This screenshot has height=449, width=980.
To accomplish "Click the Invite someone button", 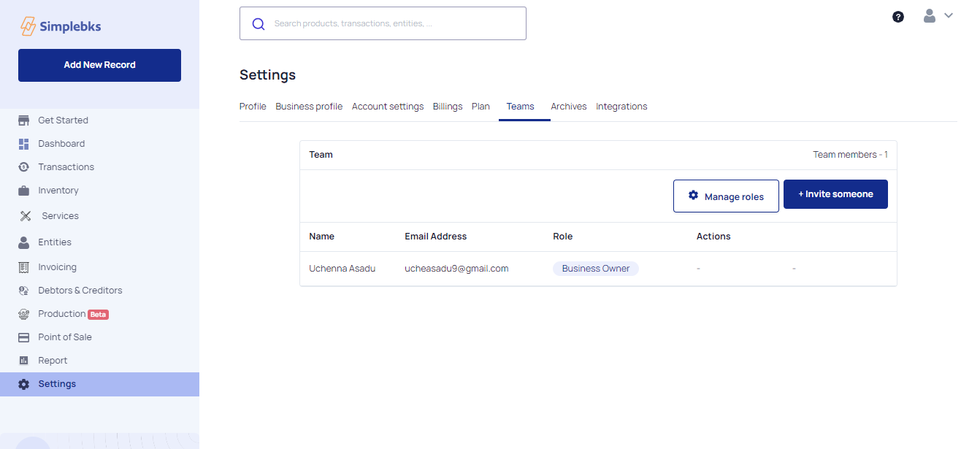I will 835,194.
